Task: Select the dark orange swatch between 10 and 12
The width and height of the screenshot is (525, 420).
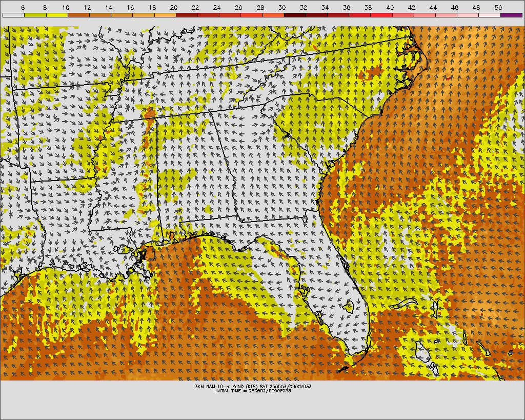Action: [x=78, y=15]
